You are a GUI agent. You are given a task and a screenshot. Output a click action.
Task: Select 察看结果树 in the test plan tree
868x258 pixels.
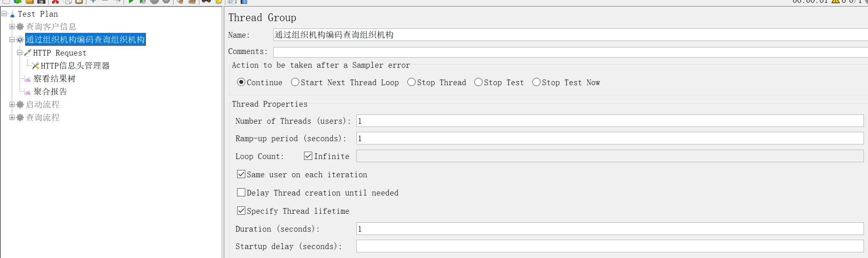pos(54,78)
